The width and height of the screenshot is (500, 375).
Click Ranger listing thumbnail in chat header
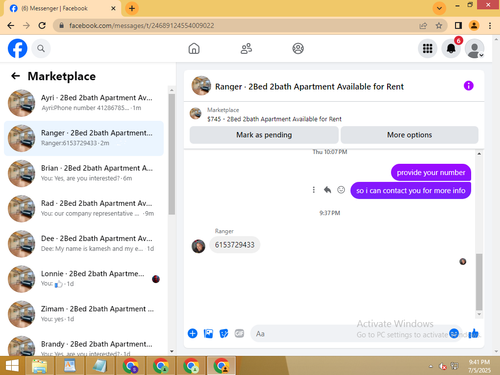coord(201,86)
